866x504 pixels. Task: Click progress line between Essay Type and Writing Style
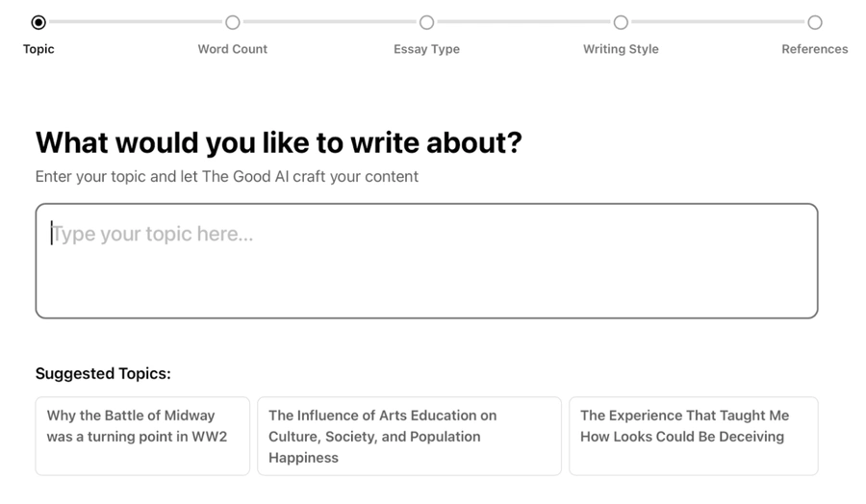(523, 22)
